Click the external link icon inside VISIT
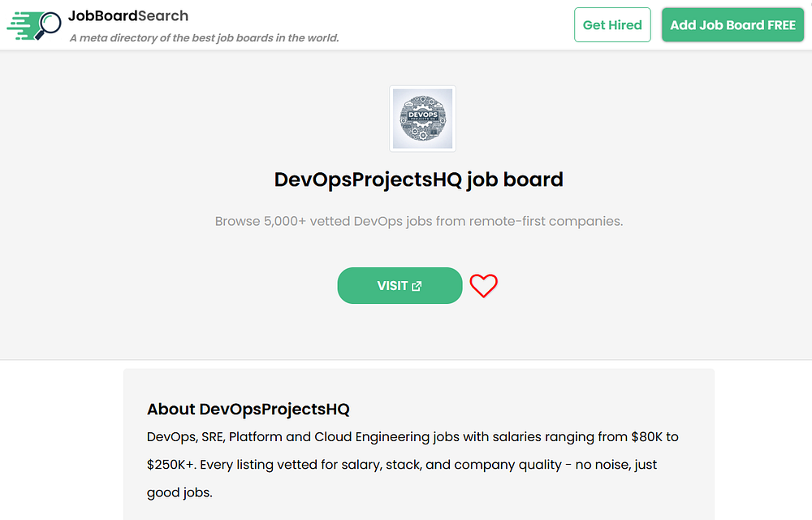Screen dimensions: 812x520 pyautogui.click(x=417, y=286)
